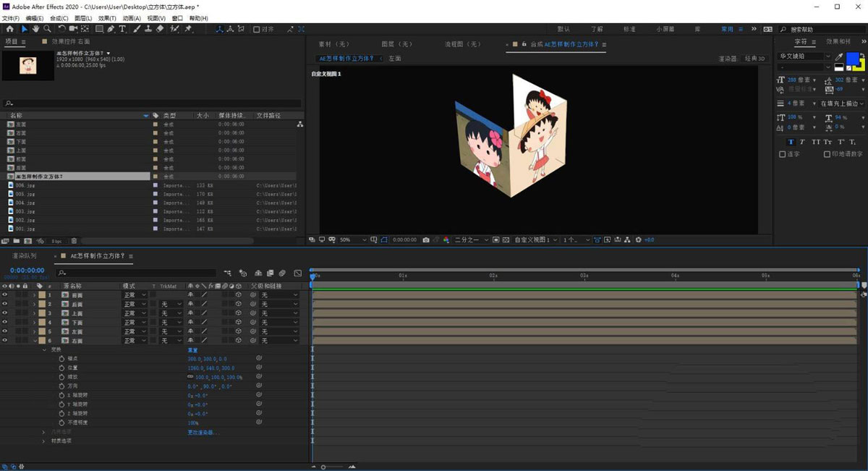Expand the 材质选项 material options group

tap(43, 441)
